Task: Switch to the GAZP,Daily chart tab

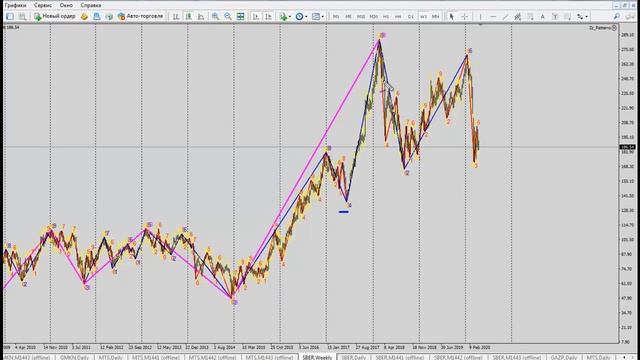Action: [563, 357]
